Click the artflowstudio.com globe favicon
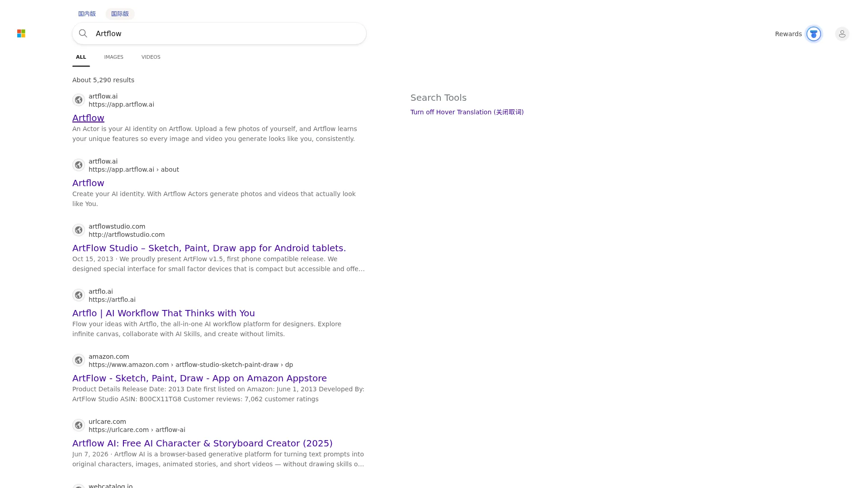 click(x=79, y=230)
